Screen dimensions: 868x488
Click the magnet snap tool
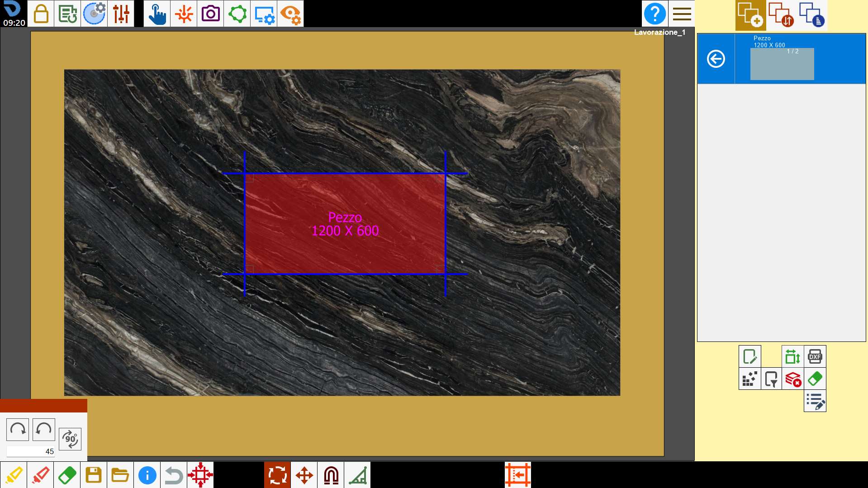click(331, 475)
